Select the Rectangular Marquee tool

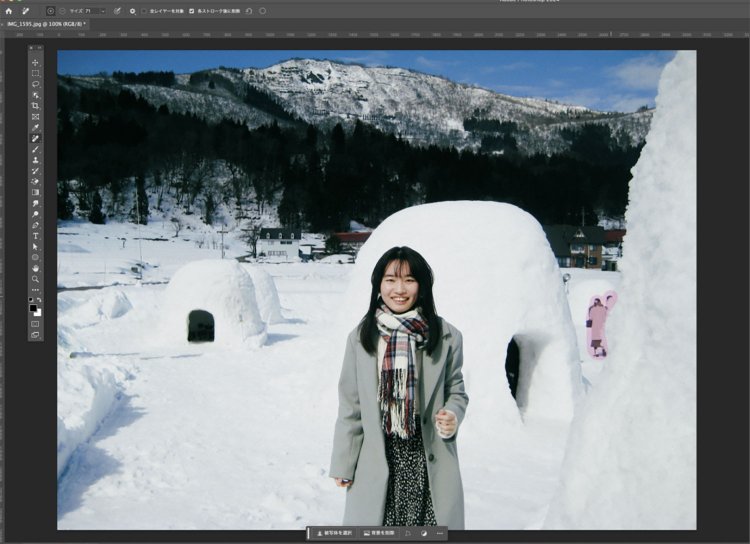click(x=35, y=74)
